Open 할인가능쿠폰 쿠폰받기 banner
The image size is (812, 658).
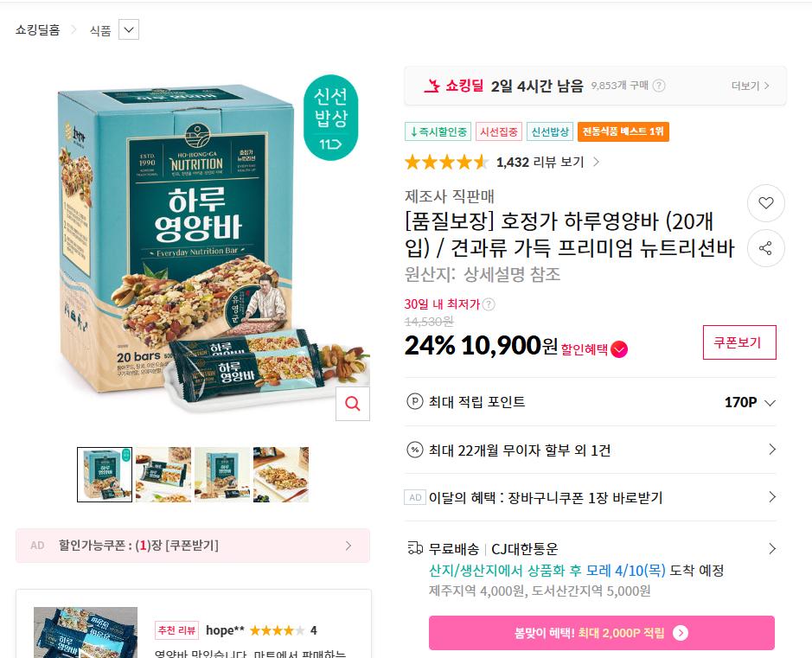click(x=193, y=546)
